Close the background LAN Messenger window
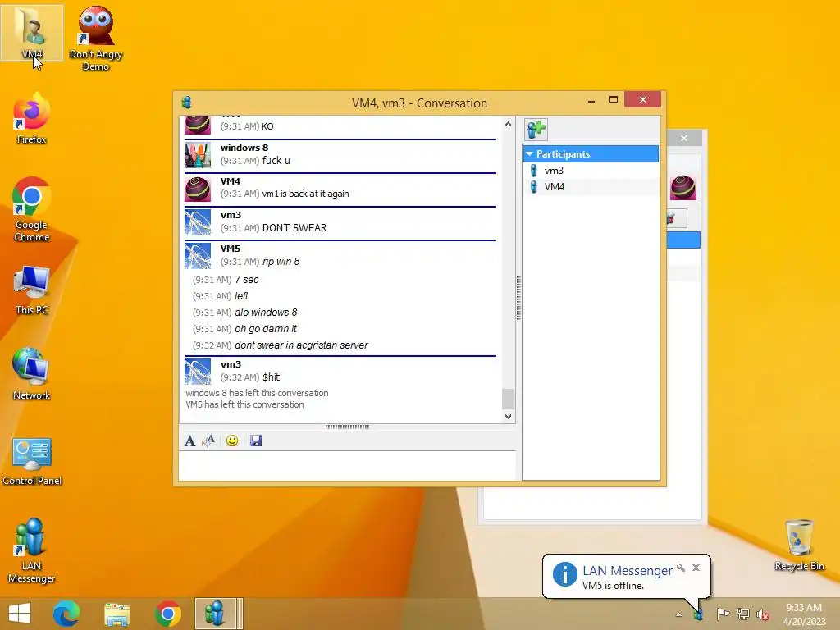This screenshot has width=840, height=630. [684, 138]
